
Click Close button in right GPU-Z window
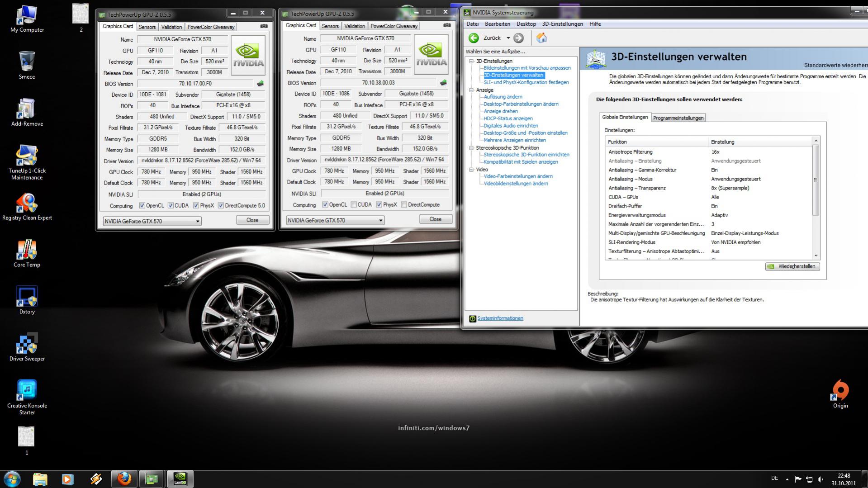[x=436, y=219]
